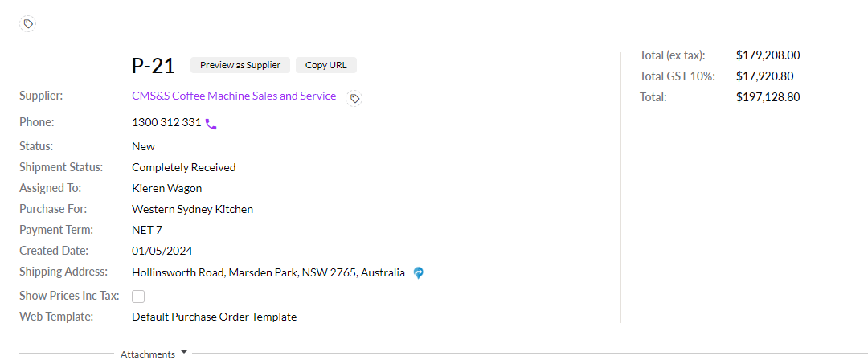Click the P-21 purchase order title
Screen dimensions: 868x364
coord(153,66)
